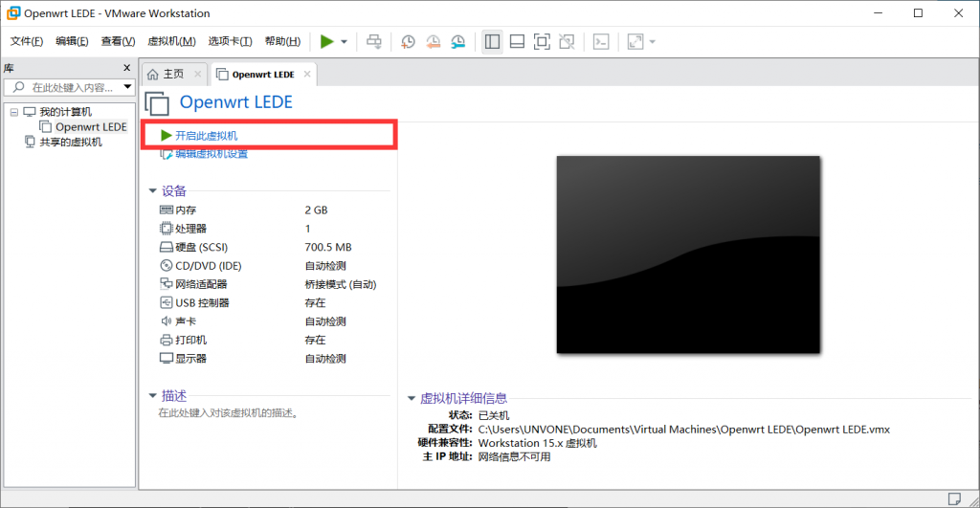
Task: Click the Send Ctrl+Alt+Del toolbar icon
Action: click(374, 42)
